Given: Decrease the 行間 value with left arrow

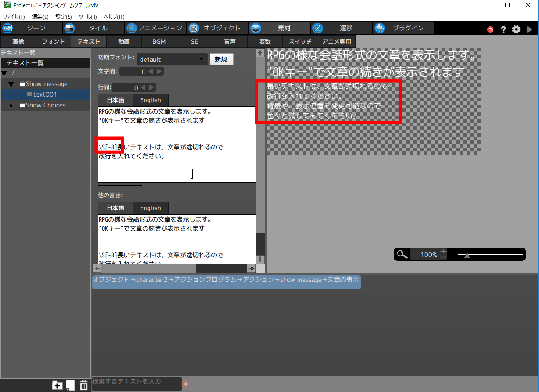Looking at the screenshot, I should pos(144,87).
